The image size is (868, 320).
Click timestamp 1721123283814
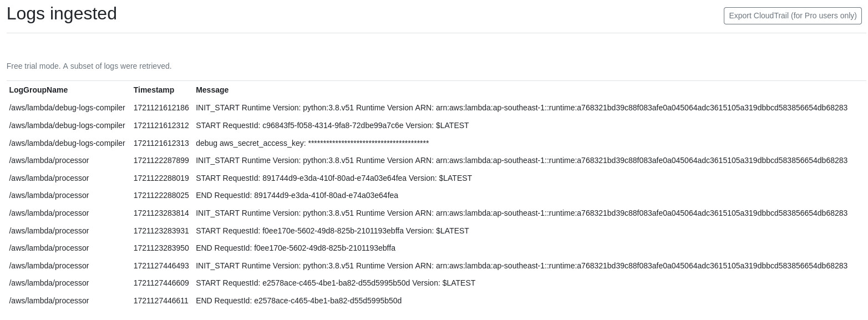pyautogui.click(x=161, y=213)
